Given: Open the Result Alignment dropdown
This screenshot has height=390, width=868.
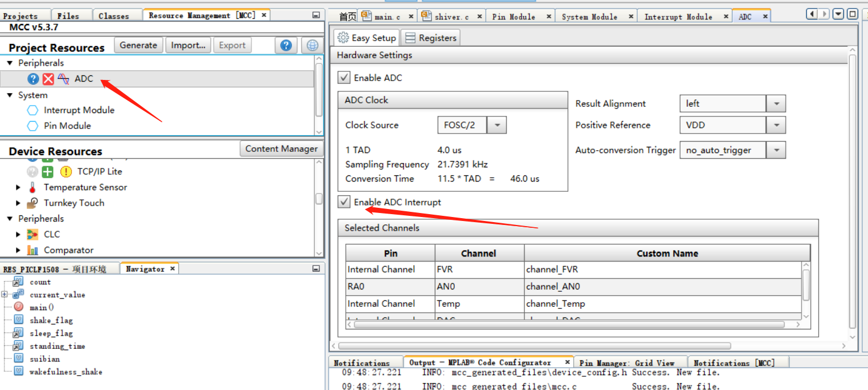Looking at the screenshot, I should coord(776,103).
